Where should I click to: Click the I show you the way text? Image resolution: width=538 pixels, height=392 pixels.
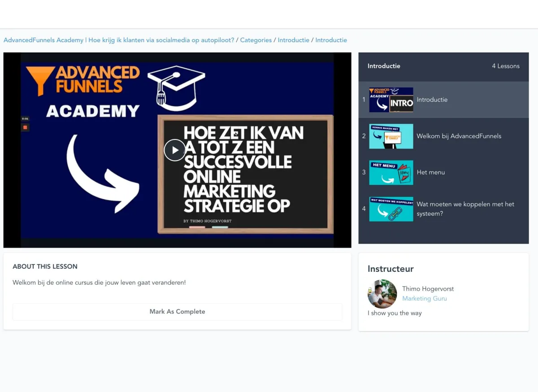395,313
